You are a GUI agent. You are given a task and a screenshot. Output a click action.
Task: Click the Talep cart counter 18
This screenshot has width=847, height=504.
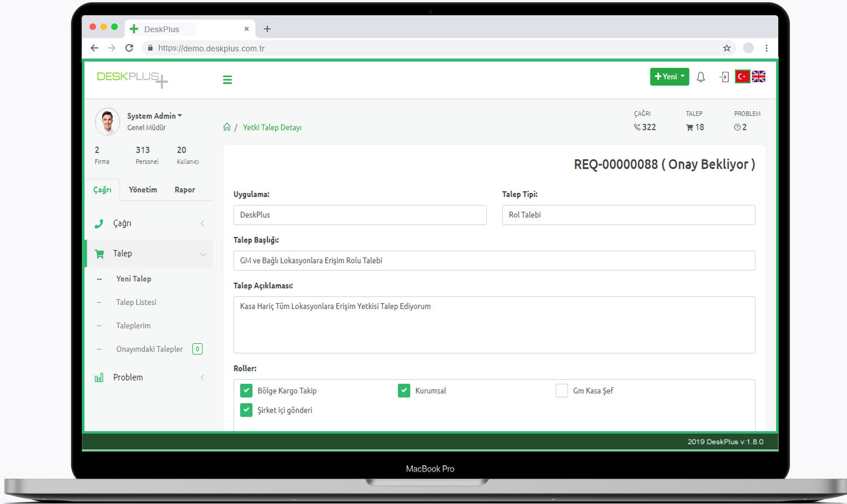click(695, 127)
